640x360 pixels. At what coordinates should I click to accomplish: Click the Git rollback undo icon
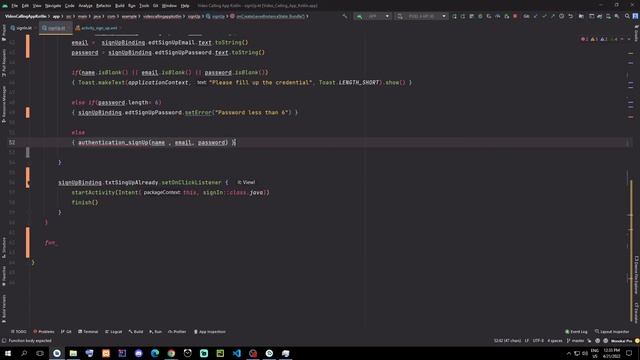(571, 16)
